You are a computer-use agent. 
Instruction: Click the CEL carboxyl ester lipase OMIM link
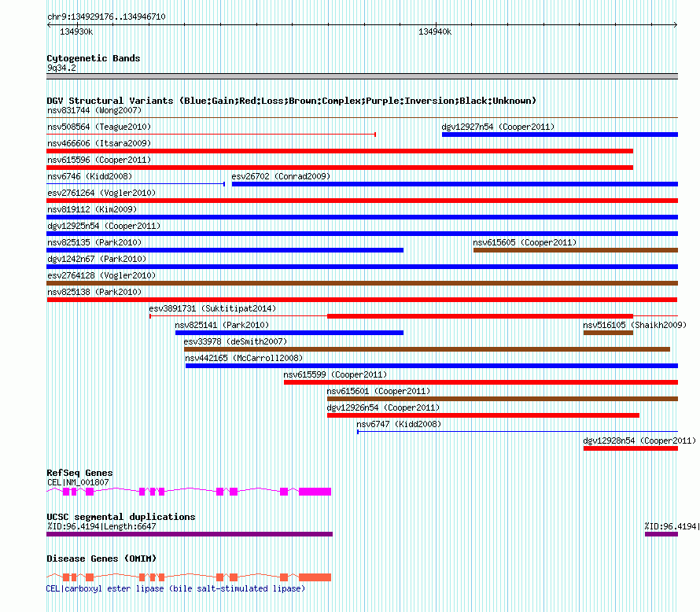point(175,588)
